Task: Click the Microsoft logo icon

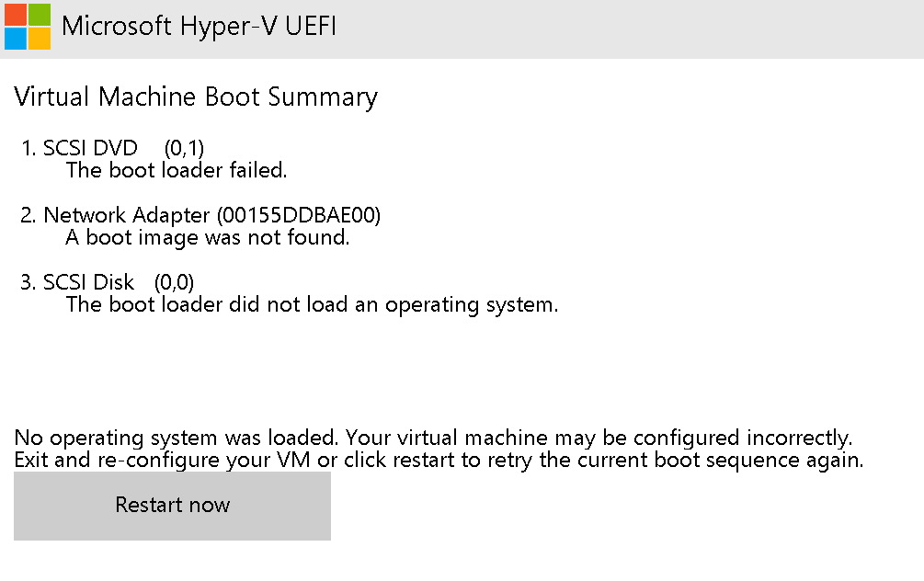Action: pyautogui.click(x=27, y=27)
